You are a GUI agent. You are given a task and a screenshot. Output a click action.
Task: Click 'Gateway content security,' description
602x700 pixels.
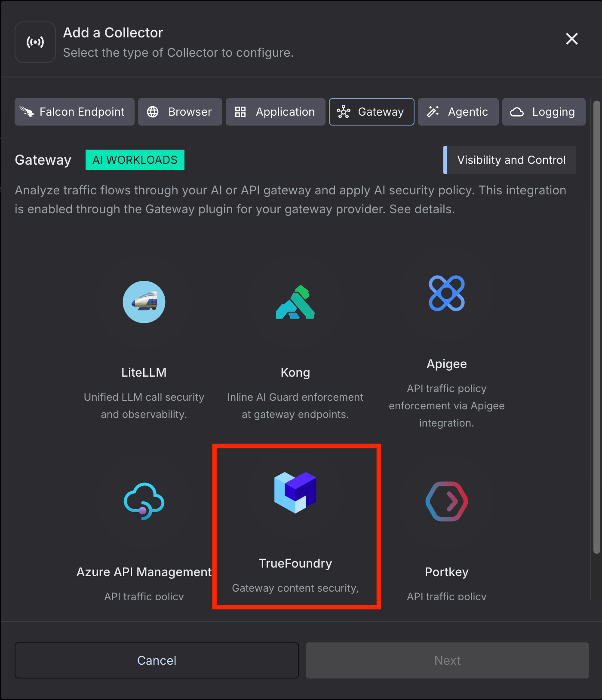click(295, 588)
